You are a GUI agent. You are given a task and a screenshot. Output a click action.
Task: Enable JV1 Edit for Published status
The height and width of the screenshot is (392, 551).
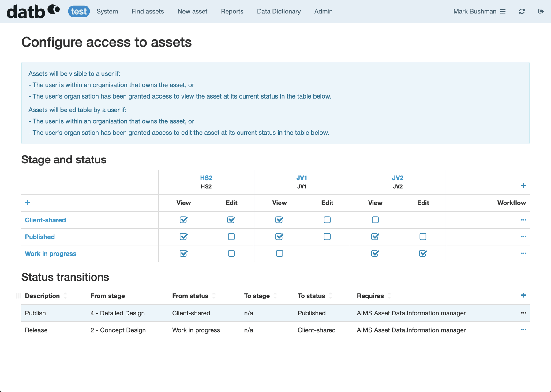[327, 237]
